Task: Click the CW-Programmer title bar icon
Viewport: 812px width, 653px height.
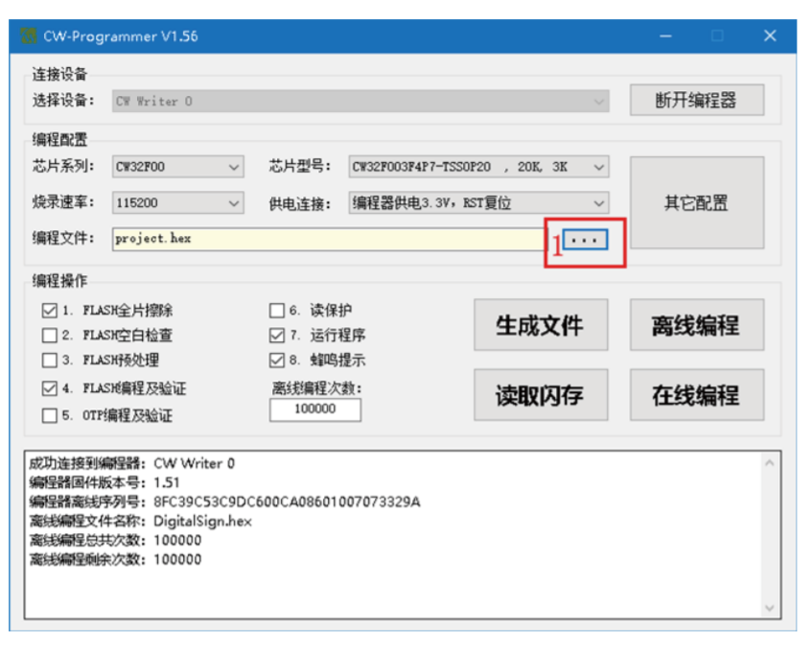Action: [28, 36]
